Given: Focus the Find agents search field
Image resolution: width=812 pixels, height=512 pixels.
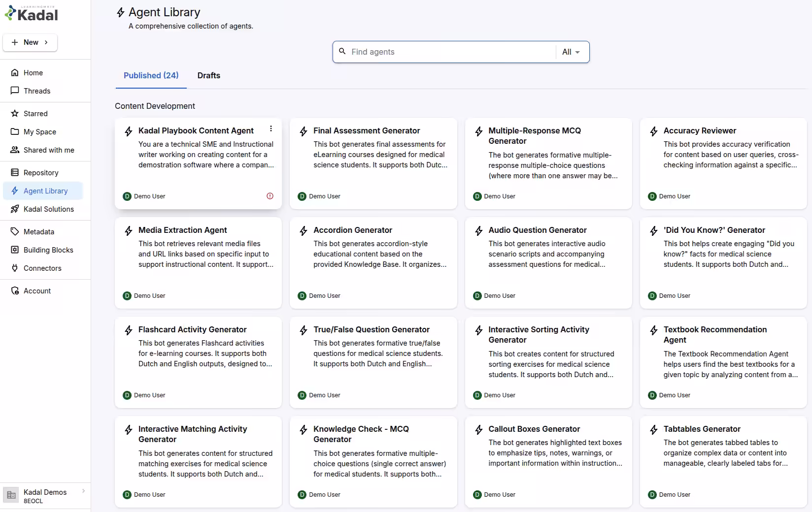Looking at the screenshot, I should 452,52.
